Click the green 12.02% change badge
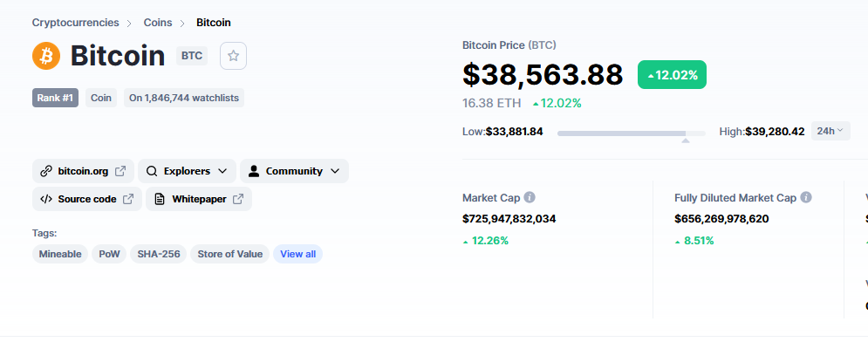Screen dimensions: 868x342 click(672, 75)
